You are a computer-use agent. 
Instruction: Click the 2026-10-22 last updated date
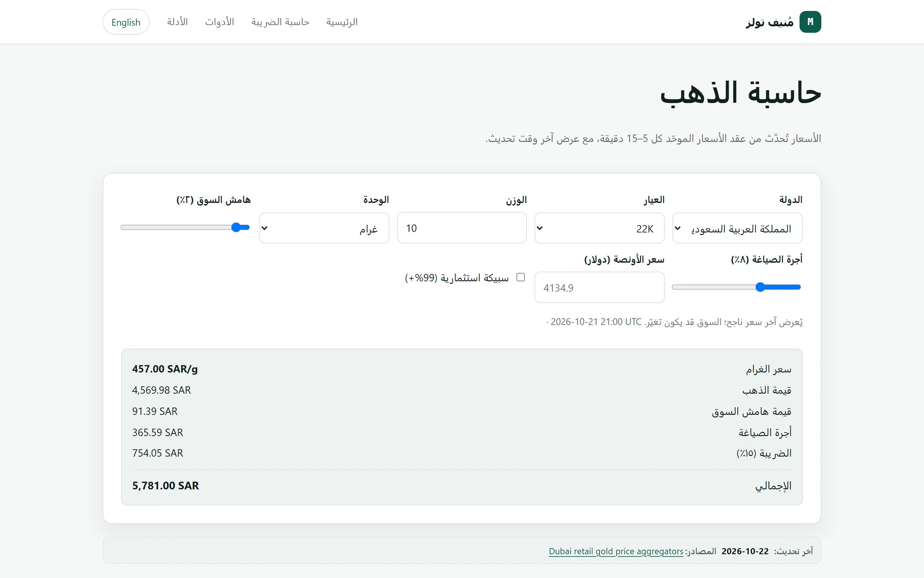(x=745, y=551)
